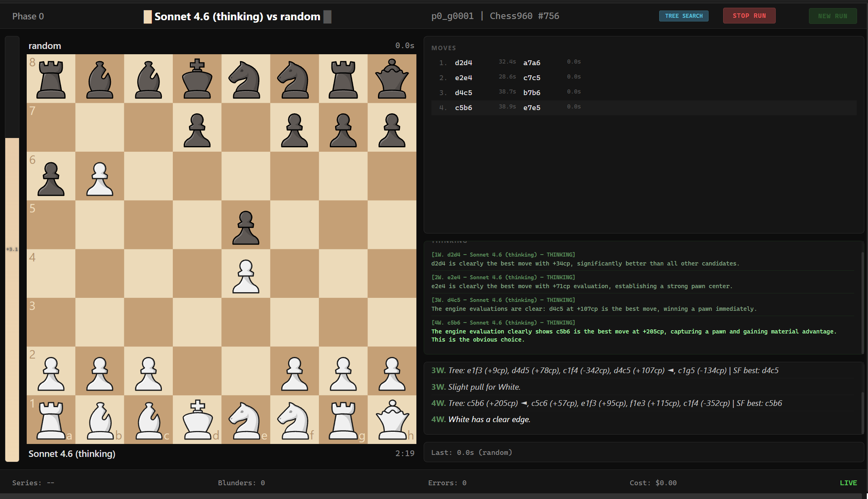Screen dimensions: 868x499
Task: Select move d2d4 in the moves list
Action: coord(464,62)
